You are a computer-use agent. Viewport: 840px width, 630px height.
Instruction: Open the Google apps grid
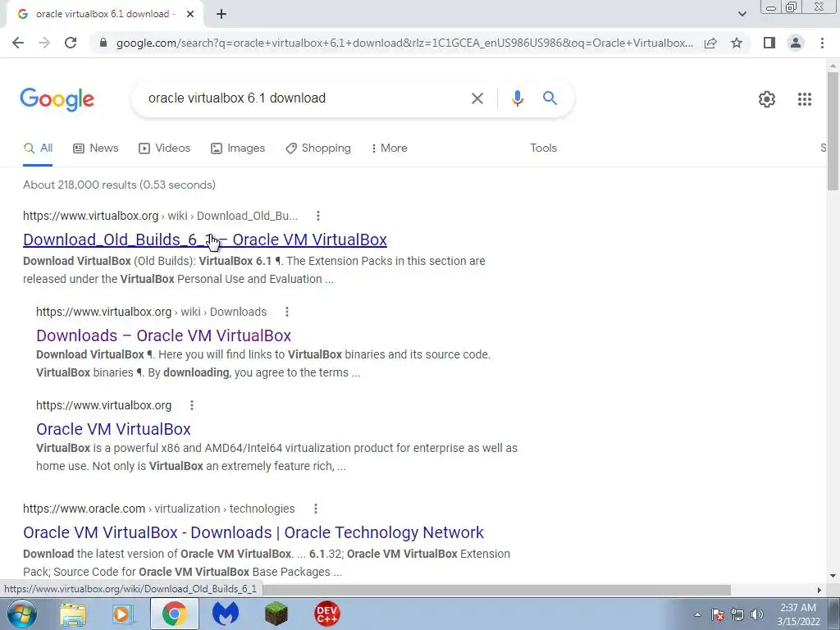[x=804, y=99]
